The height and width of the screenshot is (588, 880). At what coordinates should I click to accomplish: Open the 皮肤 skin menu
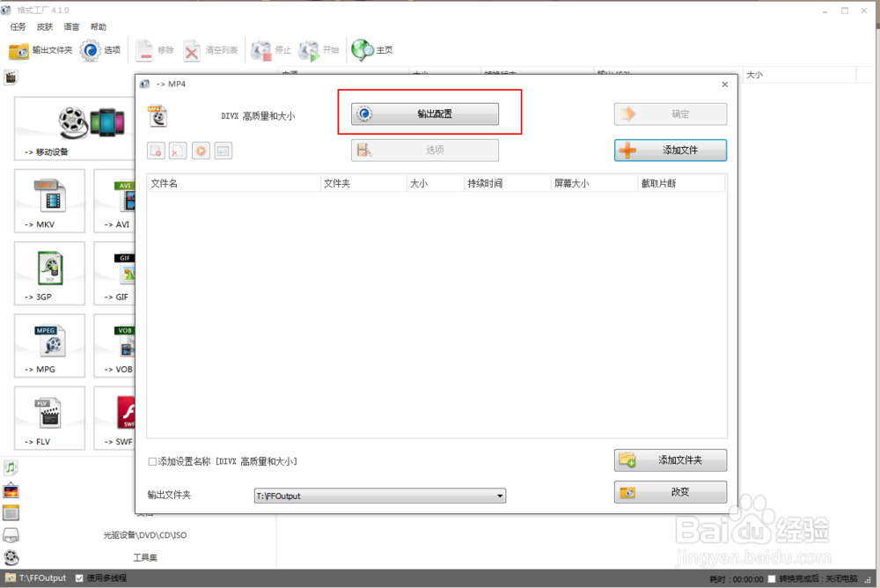(45, 27)
